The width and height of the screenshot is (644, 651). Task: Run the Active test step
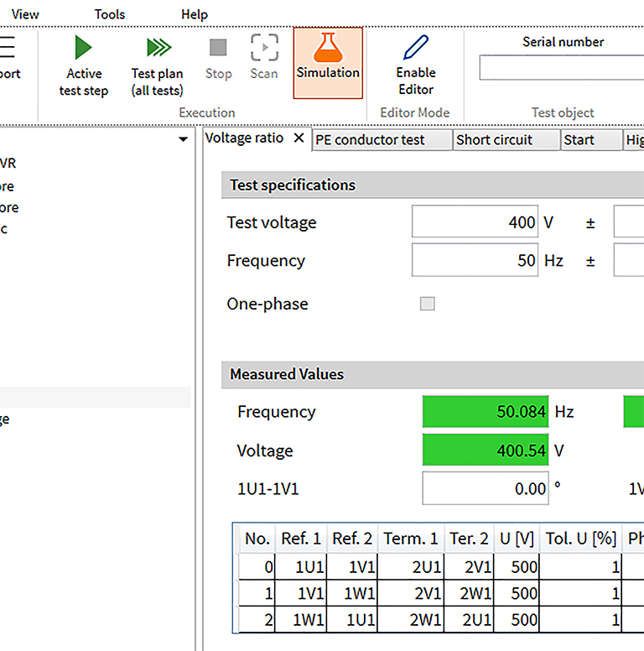click(x=83, y=65)
